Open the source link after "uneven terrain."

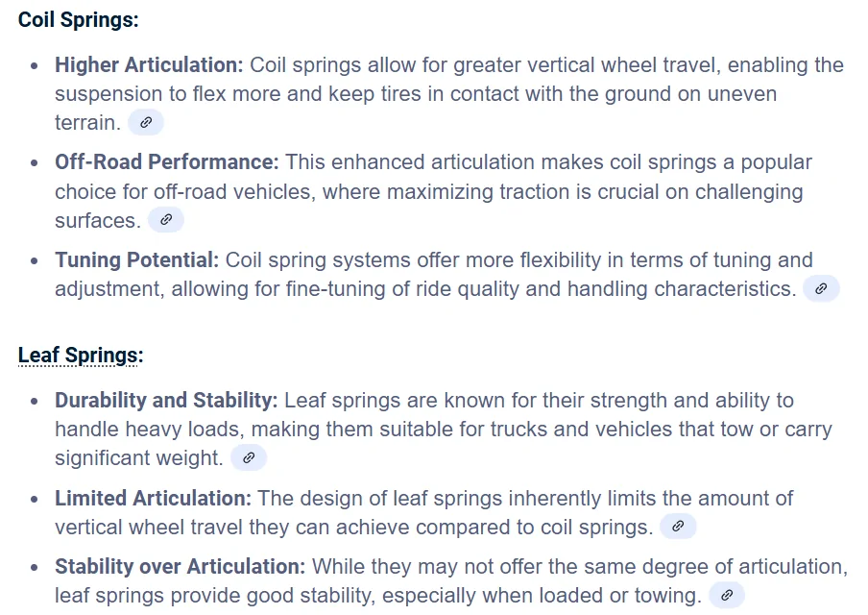click(x=146, y=122)
